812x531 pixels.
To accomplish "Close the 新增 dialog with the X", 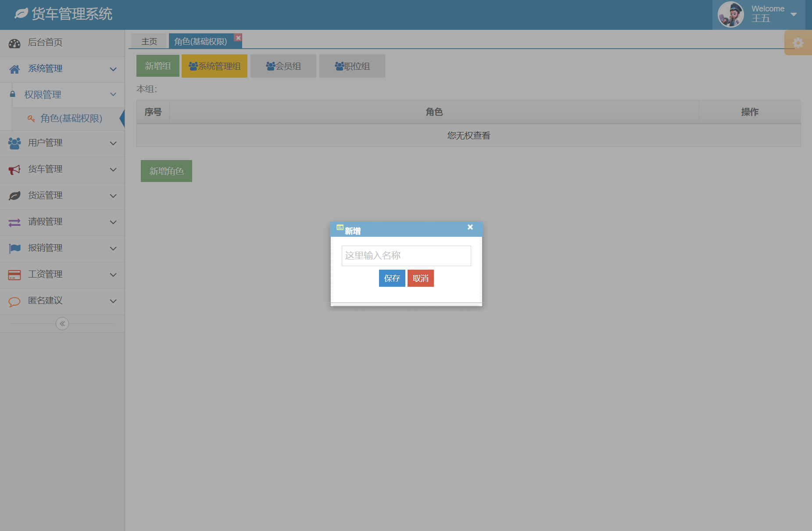I will [470, 227].
